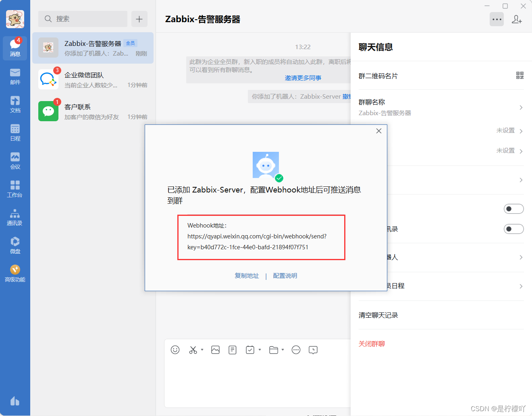Open the schedule icon dropdown arrow

coord(260,350)
